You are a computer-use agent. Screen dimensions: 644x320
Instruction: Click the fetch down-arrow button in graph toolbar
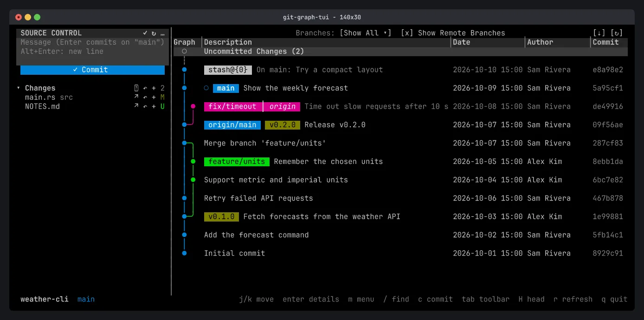(x=599, y=33)
